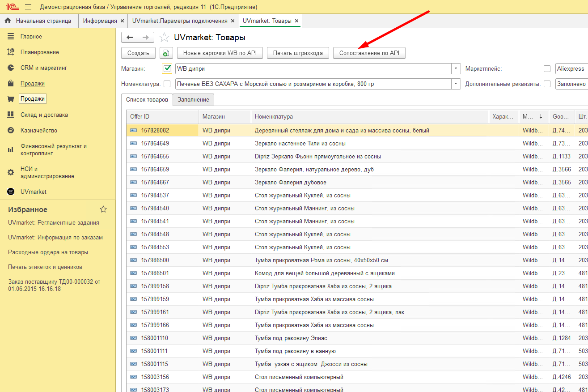Select the row icon for 158001110
The width and height of the screenshot is (588, 392).
(134, 338)
